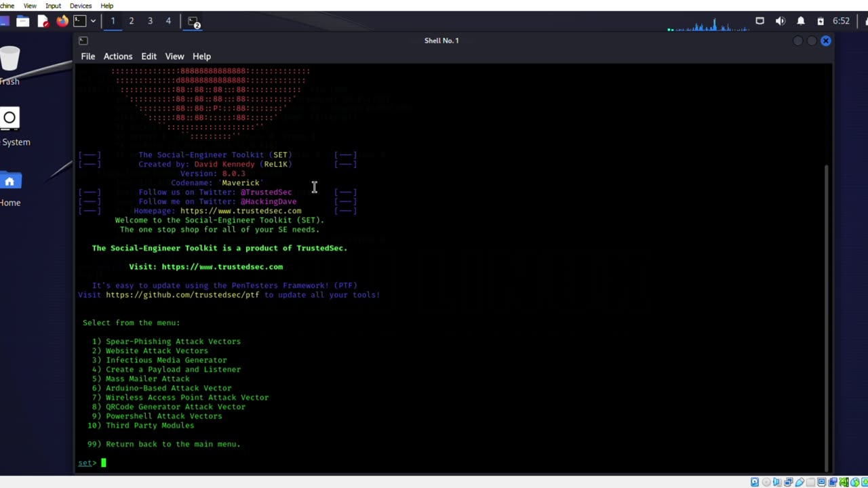Click the Visit: https://www.trustedsec.com link
The height and width of the screenshot is (488, 868).
tap(206, 266)
